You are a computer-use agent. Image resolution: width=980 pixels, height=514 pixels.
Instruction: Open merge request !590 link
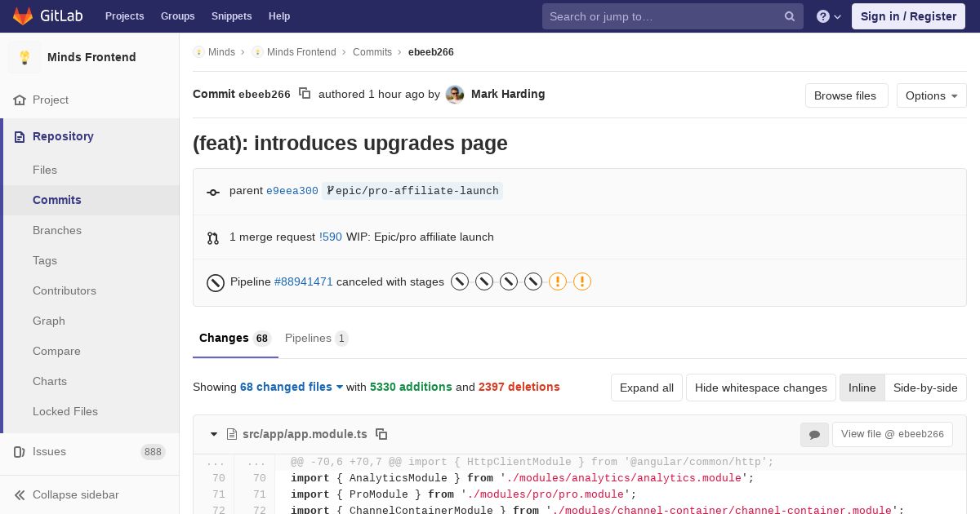tap(331, 237)
